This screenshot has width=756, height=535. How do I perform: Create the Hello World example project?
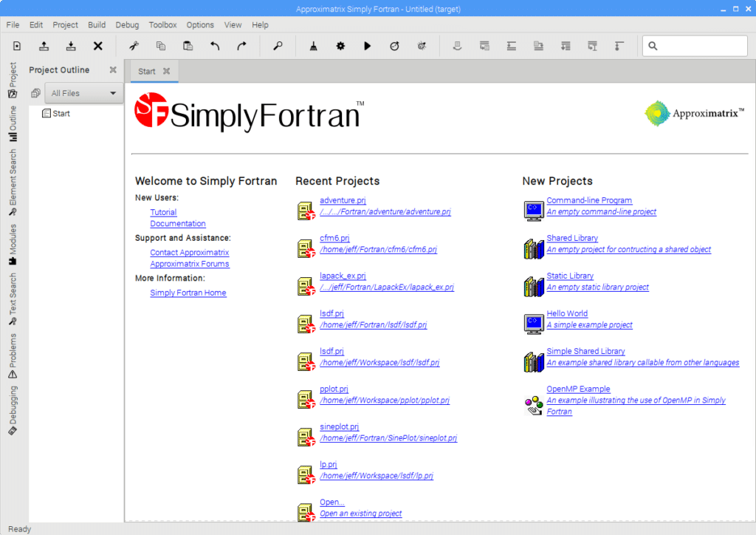pos(567,313)
